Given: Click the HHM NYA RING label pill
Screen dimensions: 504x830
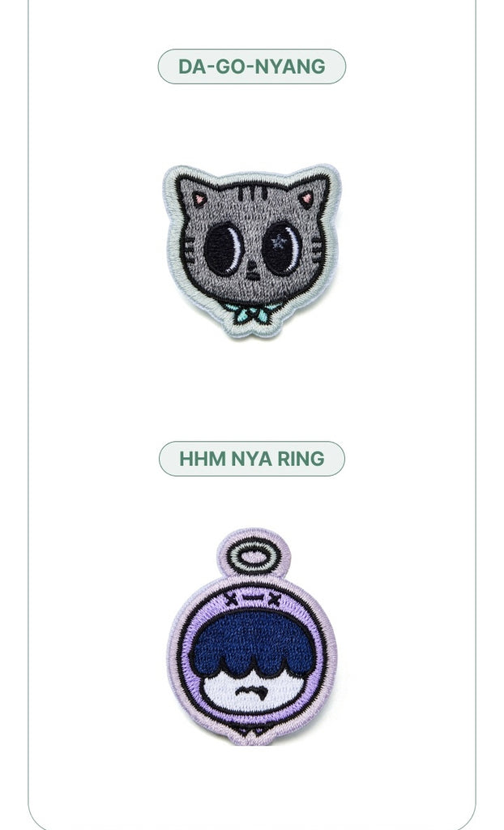Looking at the screenshot, I should (251, 459).
